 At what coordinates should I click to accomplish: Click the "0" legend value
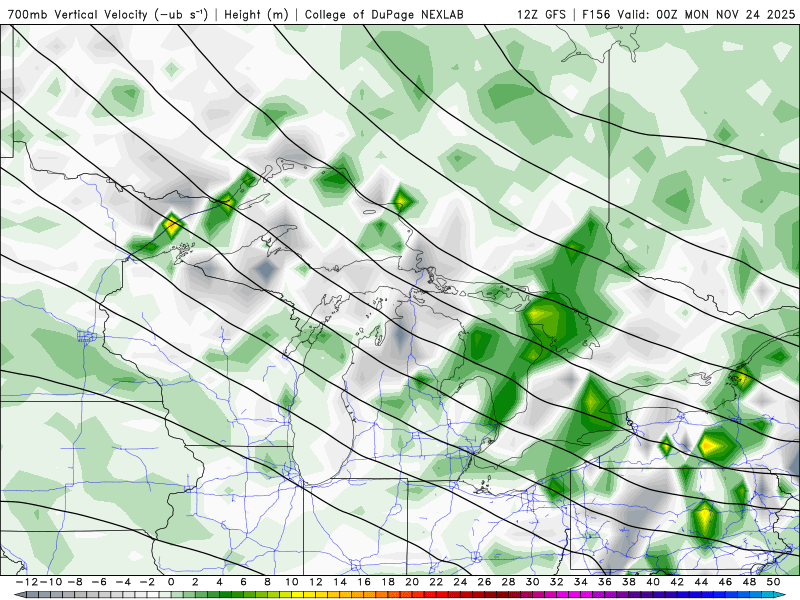[171, 582]
